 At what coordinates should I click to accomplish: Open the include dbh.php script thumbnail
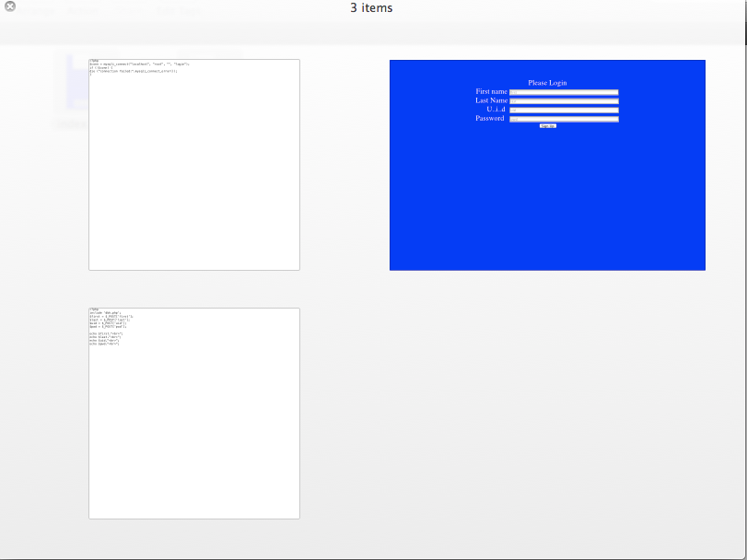click(x=194, y=414)
